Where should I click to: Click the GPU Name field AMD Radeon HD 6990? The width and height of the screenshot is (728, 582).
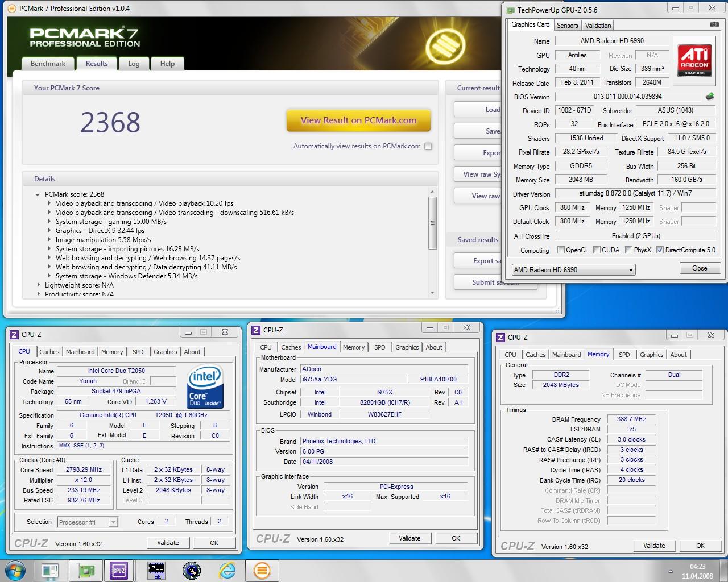[x=612, y=41]
